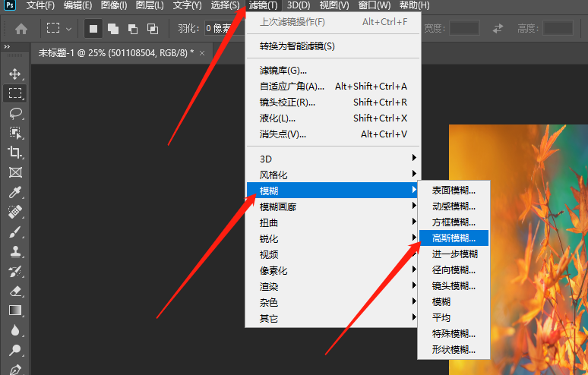
Task: Select the Dodge tool
Action: tap(15, 350)
